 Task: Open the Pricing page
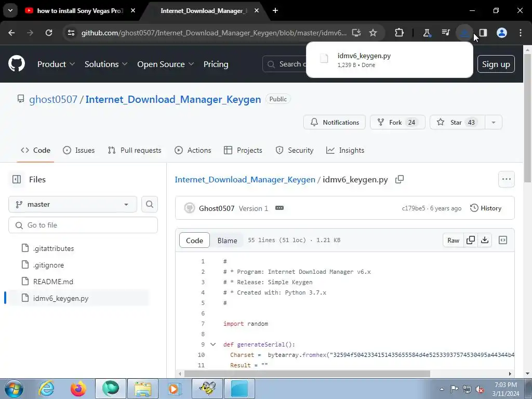tap(216, 64)
